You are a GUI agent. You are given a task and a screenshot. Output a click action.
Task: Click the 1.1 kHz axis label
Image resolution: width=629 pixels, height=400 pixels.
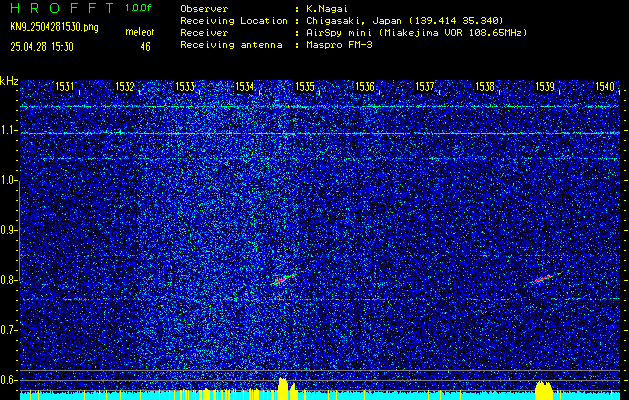pyautogui.click(x=8, y=130)
